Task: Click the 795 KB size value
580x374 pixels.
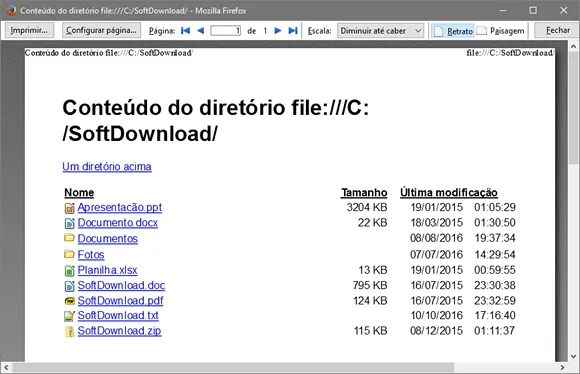Action: [x=370, y=285]
